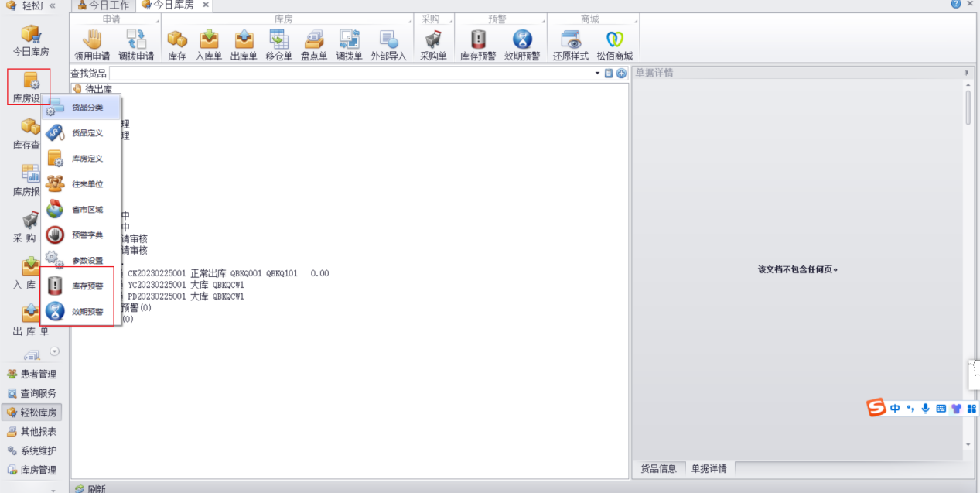Choose 货品分类 from the popup menu

81,108
